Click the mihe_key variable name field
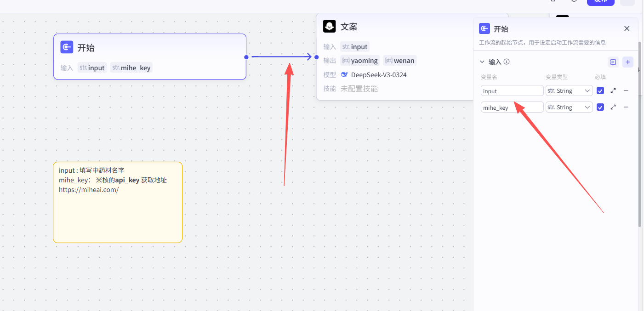The height and width of the screenshot is (311, 644). pyautogui.click(x=512, y=107)
